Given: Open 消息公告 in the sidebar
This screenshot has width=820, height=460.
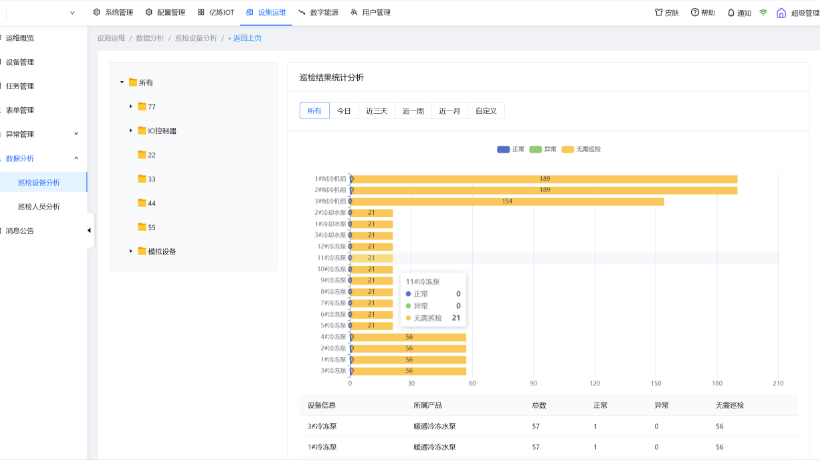Looking at the screenshot, I should [20, 231].
